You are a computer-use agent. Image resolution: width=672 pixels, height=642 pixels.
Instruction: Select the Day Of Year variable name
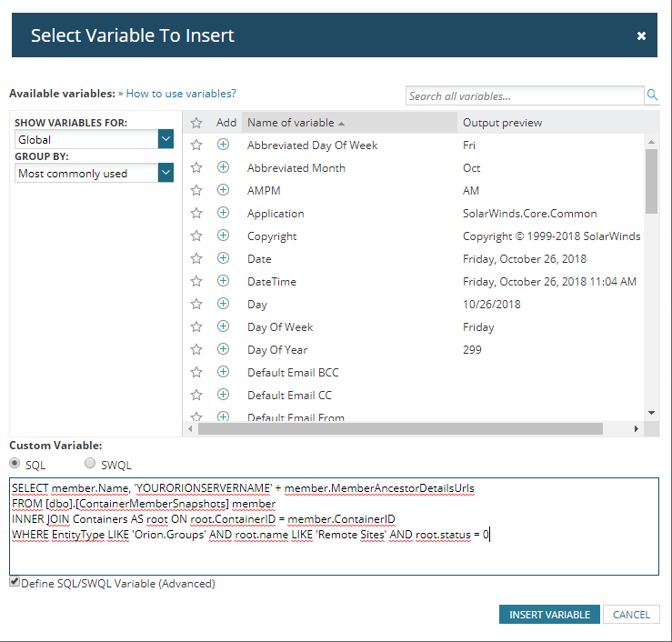tap(277, 350)
